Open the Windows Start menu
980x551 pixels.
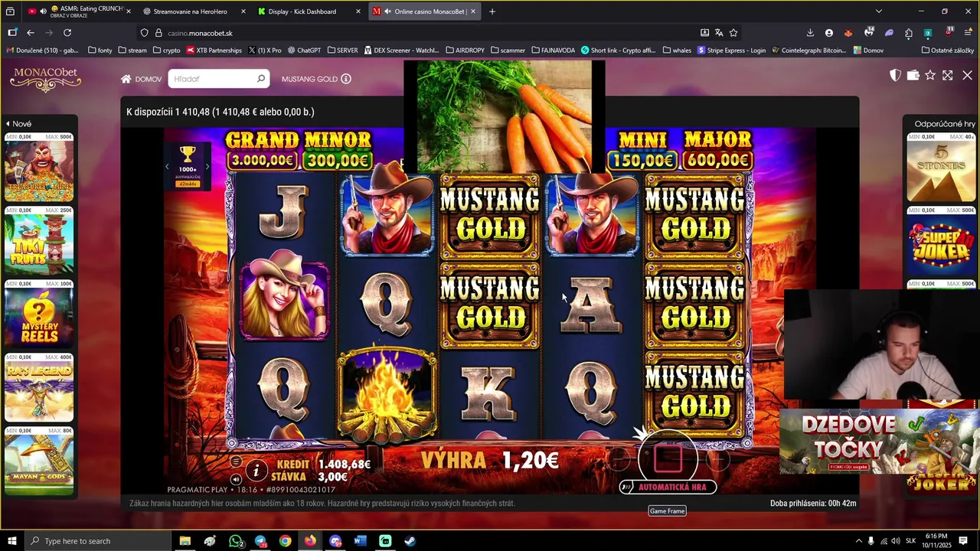(11, 541)
